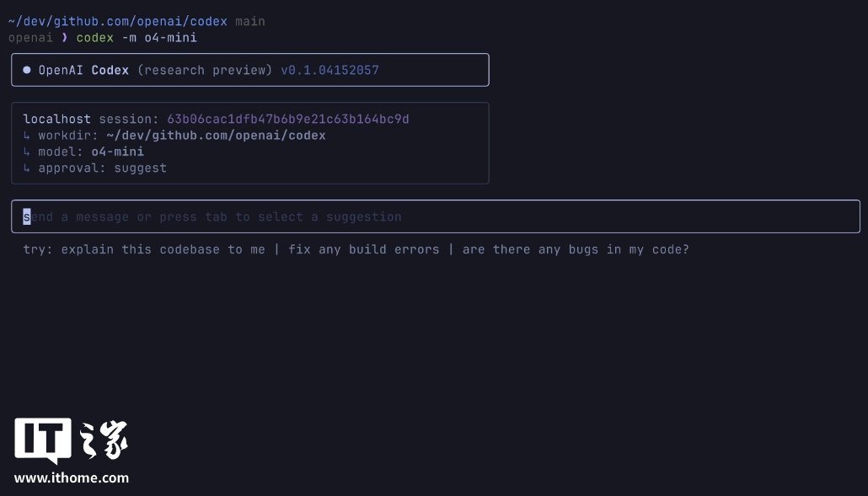This screenshot has height=496, width=868.
Task: Click the purple prompt chevron after openai
Action: (65, 38)
